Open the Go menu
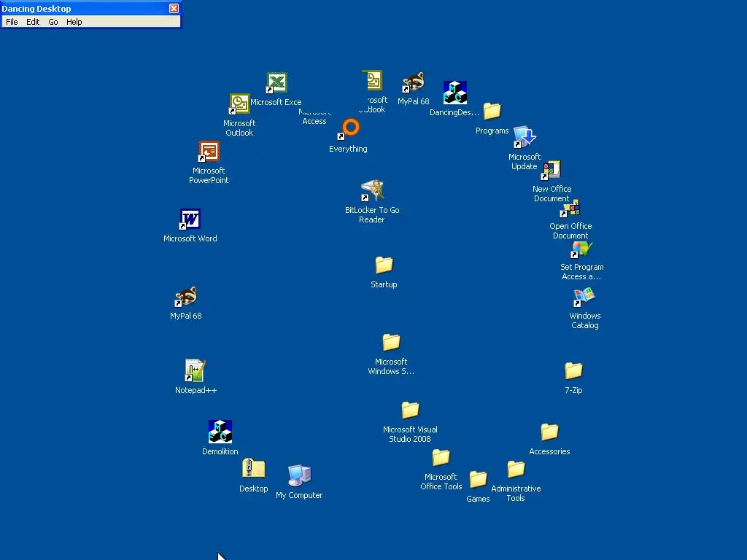This screenshot has height=560, width=747. [x=53, y=22]
